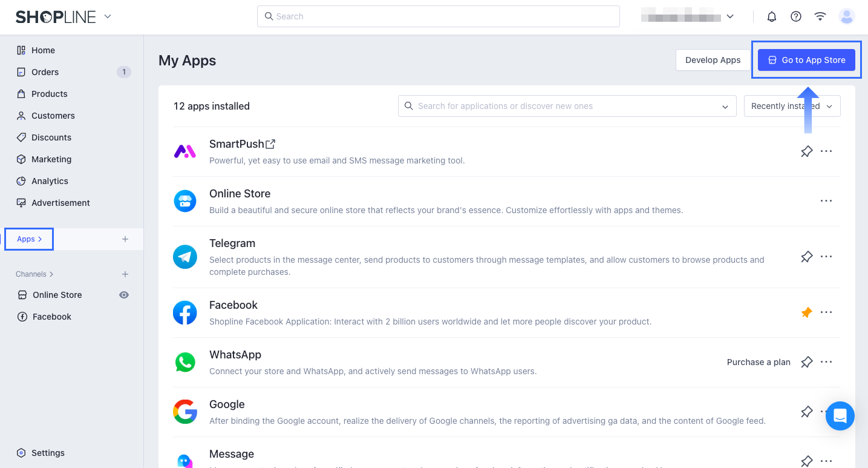Click Purchase a plan for WhatsApp
The image size is (868, 468).
point(759,361)
